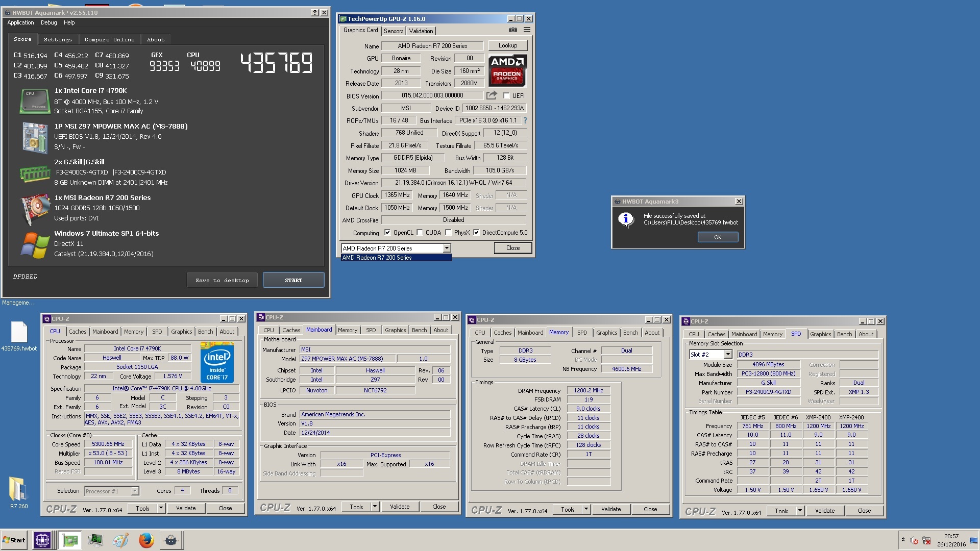Click the muted volume tray icon

tap(914, 541)
